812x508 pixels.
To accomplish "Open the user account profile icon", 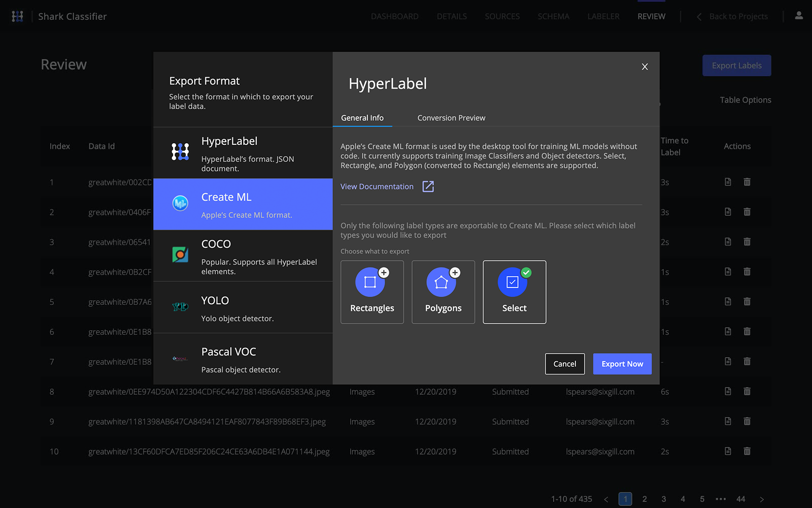I will [x=799, y=16].
